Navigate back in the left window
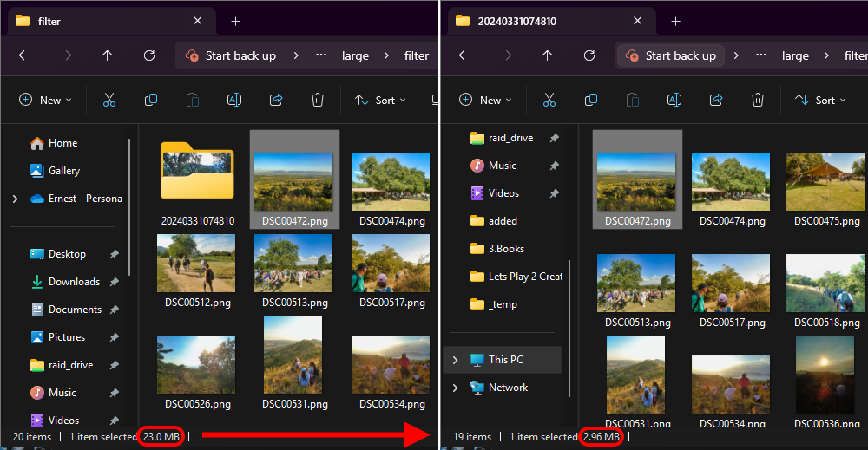The width and height of the screenshot is (868, 450). 24,55
